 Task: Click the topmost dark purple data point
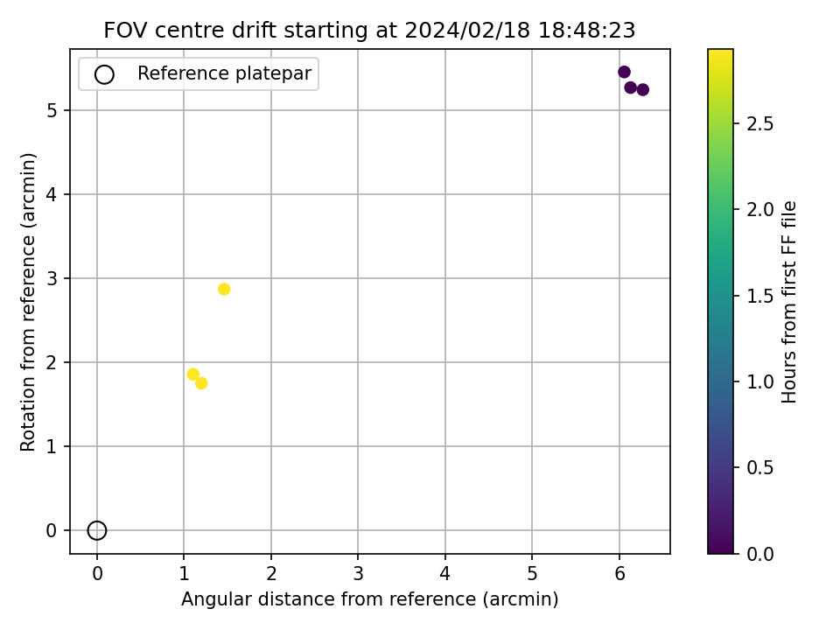click(x=624, y=72)
